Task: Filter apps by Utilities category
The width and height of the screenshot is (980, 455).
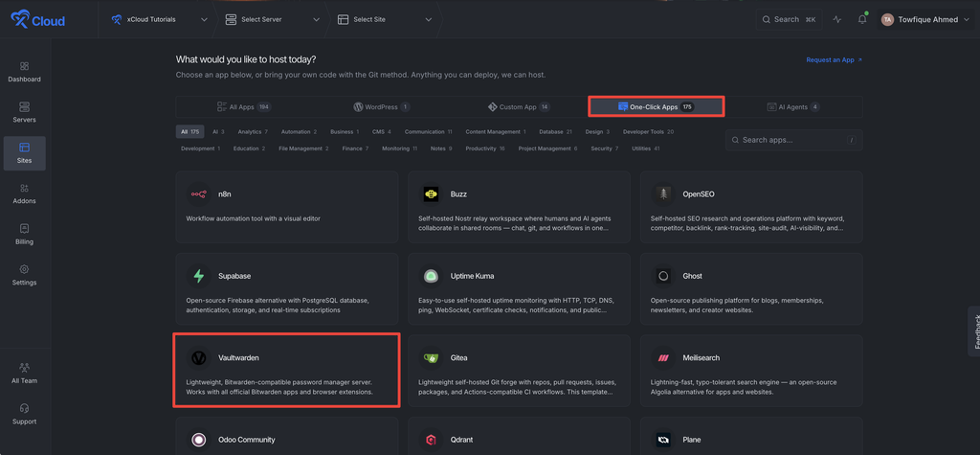Action: (x=646, y=149)
